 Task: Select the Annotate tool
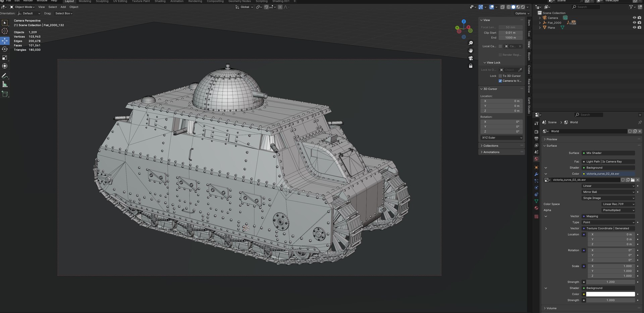(x=5, y=76)
